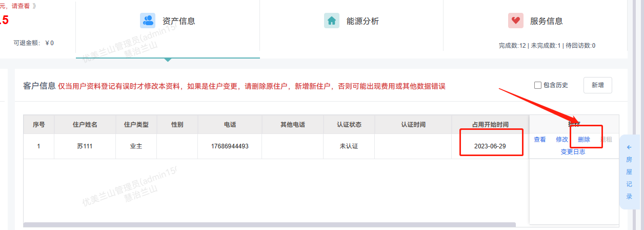644x230 pixels.
Task: Click the 认证状态 column header
Action: pyautogui.click(x=349, y=125)
